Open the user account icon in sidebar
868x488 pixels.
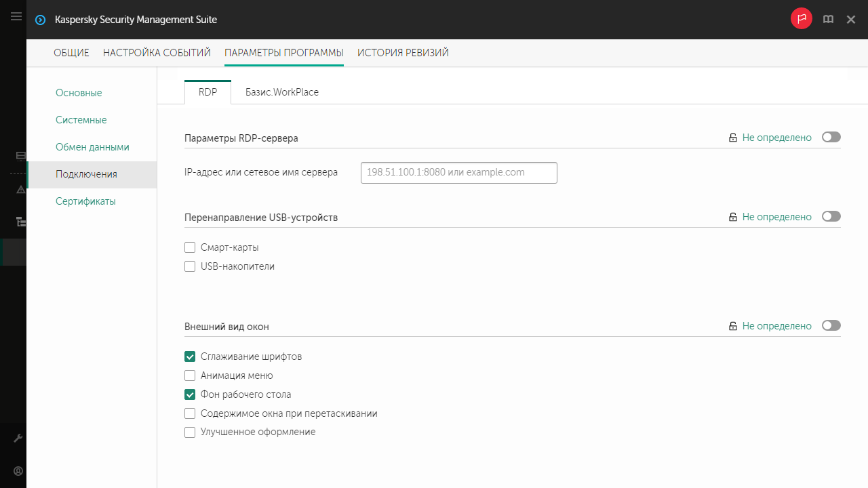(x=19, y=470)
